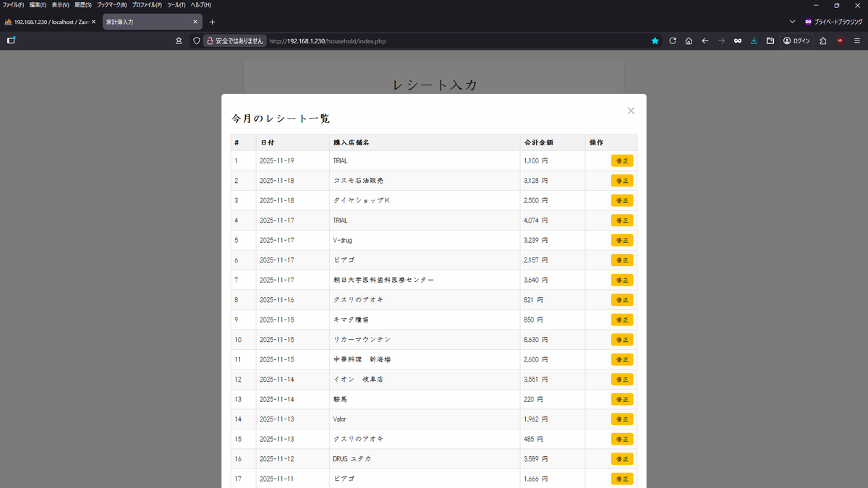Click the ログイン account button
The width and height of the screenshot is (868, 488).
796,41
